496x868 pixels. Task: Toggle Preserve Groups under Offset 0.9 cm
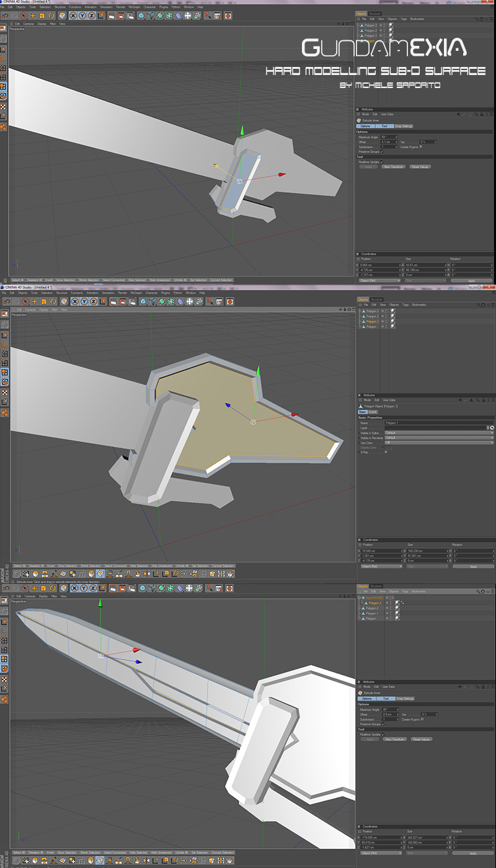pyautogui.click(x=383, y=724)
